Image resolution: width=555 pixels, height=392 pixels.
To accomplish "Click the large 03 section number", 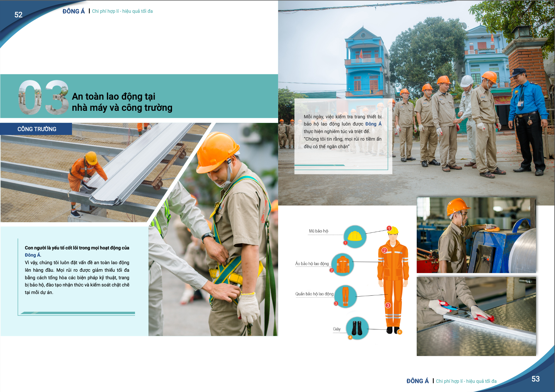I will (43, 97).
